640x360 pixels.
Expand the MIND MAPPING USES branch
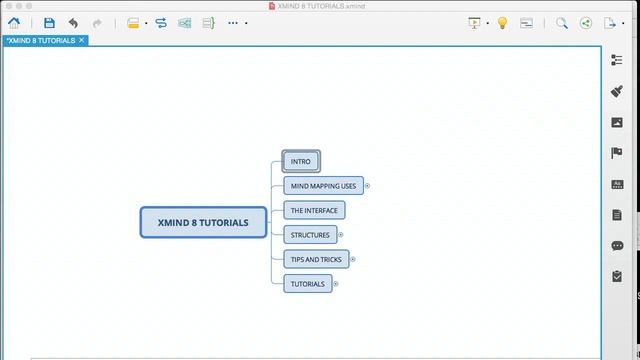pyautogui.click(x=367, y=186)
